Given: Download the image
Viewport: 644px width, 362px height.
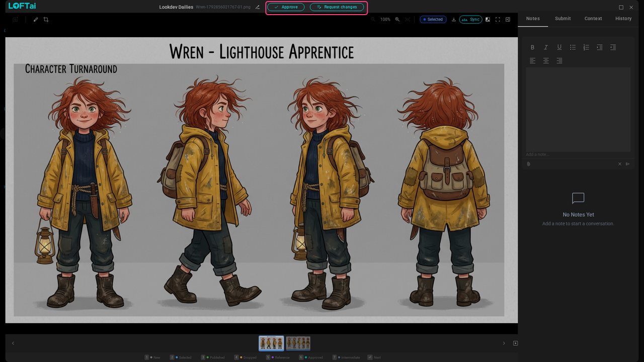Looking at the screenshot, I should (454, 20).
